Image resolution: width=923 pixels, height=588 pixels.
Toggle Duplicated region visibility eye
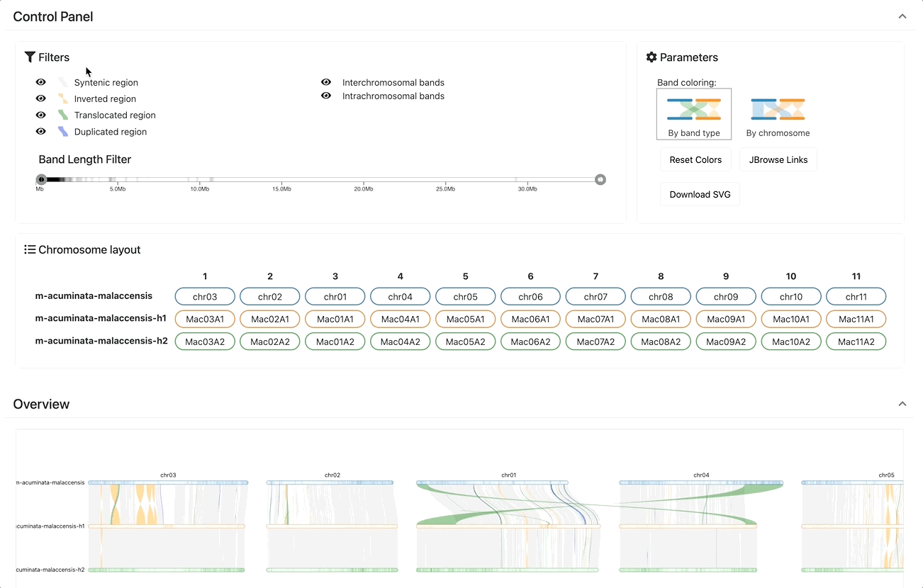click(40, 131)
